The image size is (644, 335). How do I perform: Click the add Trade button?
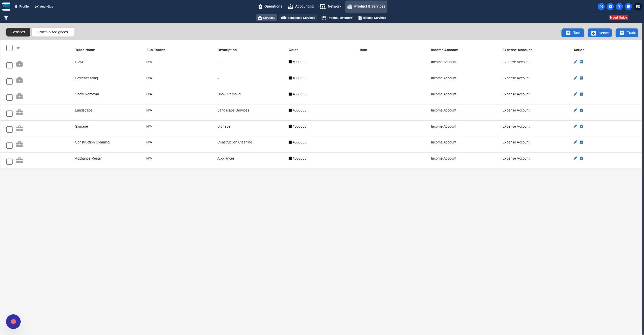[x=627, y=33]
